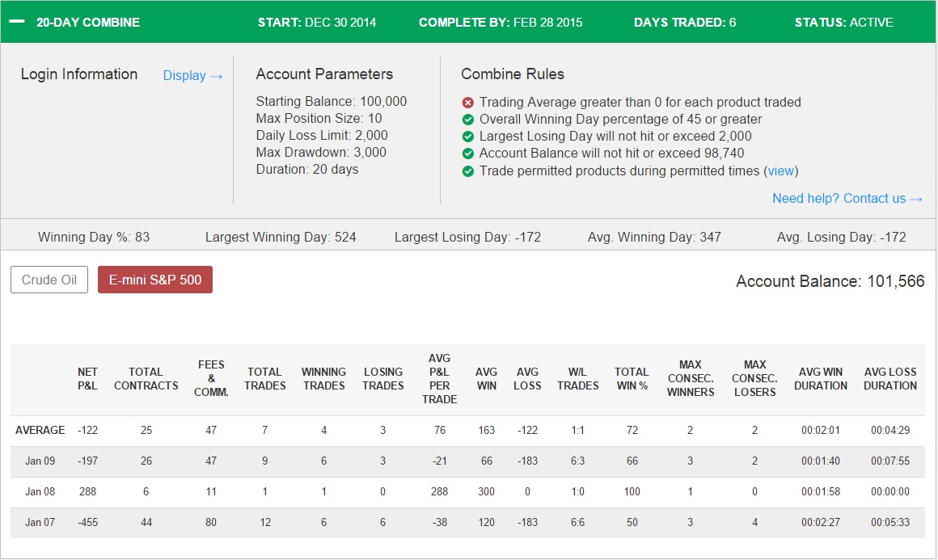Image resolution: width=938 pixels, height=560 pixels.
Task: Click Jan 09 avg loss duration 00:07:55
Action: pos(890,461)
